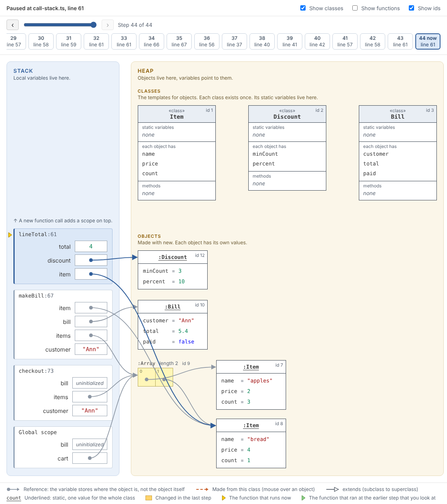Image resolution: width=447 pixels, height=504 pixels.
Task: Jump to step 35 line 67
Action: [179, 41]
